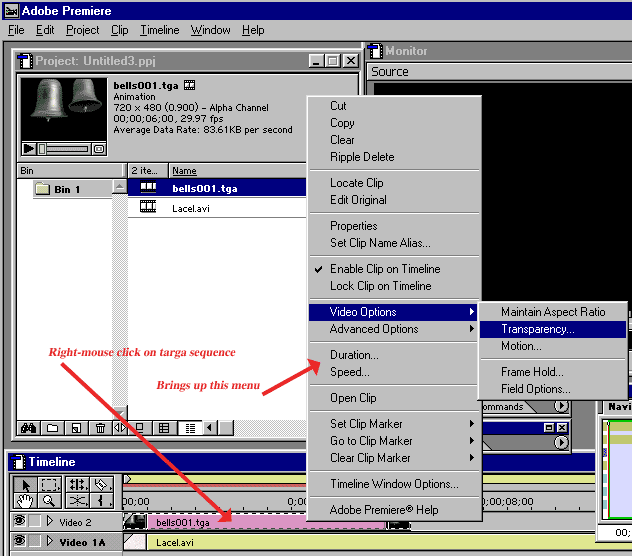This screenshot has height=556, width=632.
Task: Select Lacel.avi row in Project file list
Action: pyautogui.click(x=217, y=208)
